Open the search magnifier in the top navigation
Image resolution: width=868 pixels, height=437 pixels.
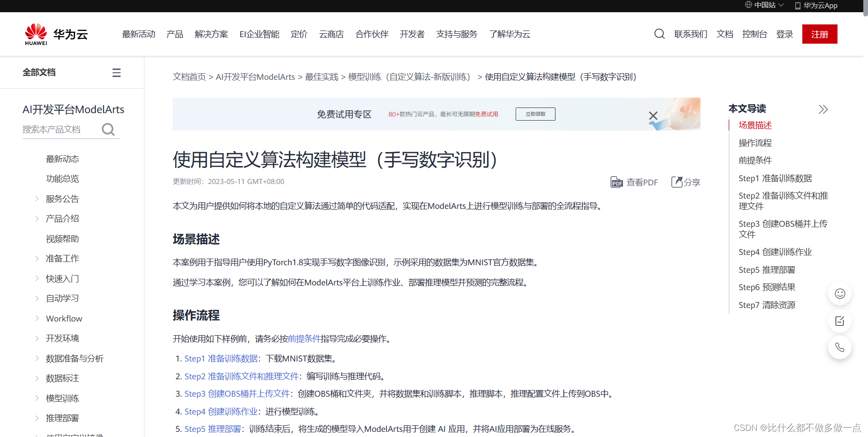(659, 34)
